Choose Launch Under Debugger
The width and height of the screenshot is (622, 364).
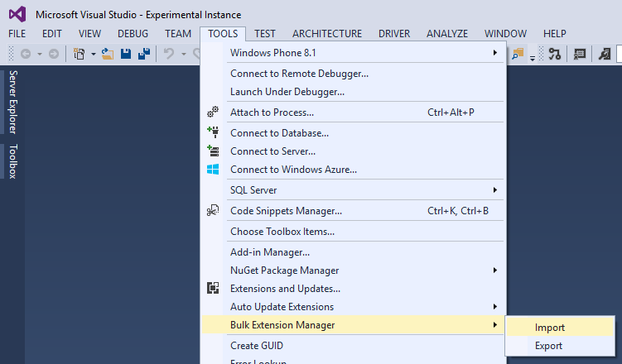point(353,92)
